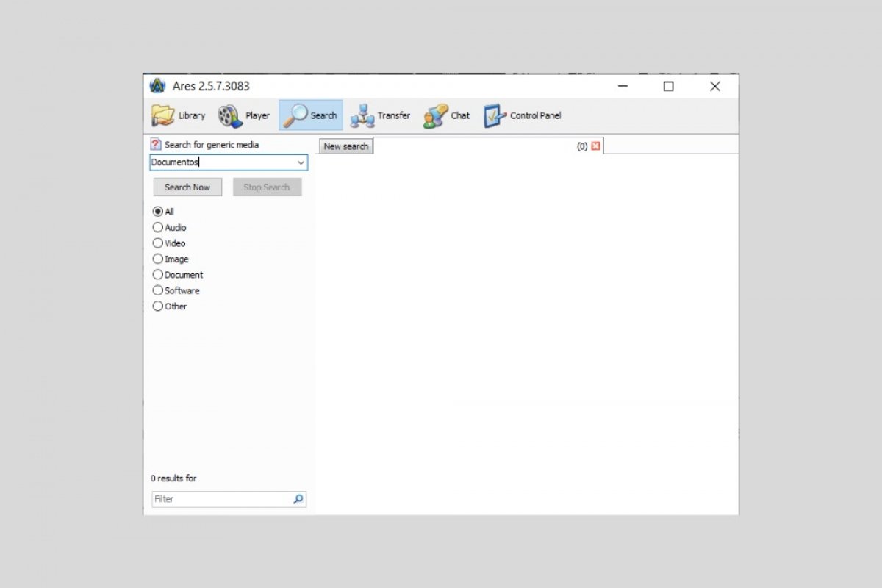Click the magnifier icon in Filter box
Screen dimensions: 882x588
(298, 499)
